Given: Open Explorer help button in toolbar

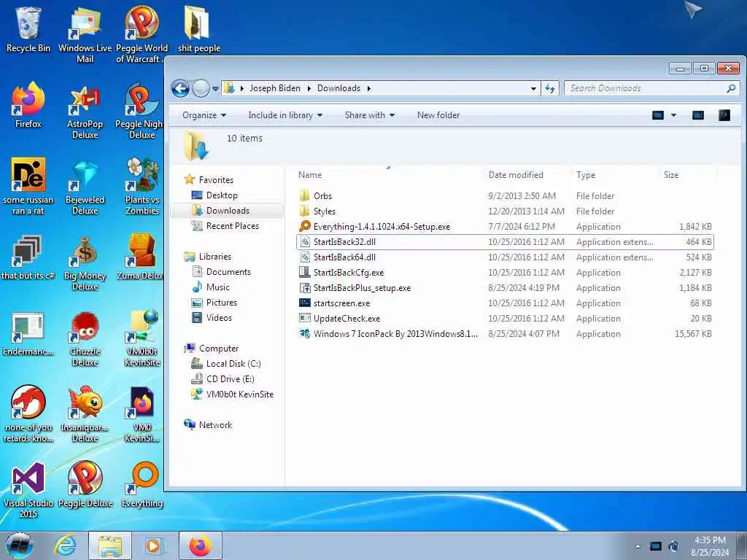Looking at the screenshot, I should click(x=724, y=115).
